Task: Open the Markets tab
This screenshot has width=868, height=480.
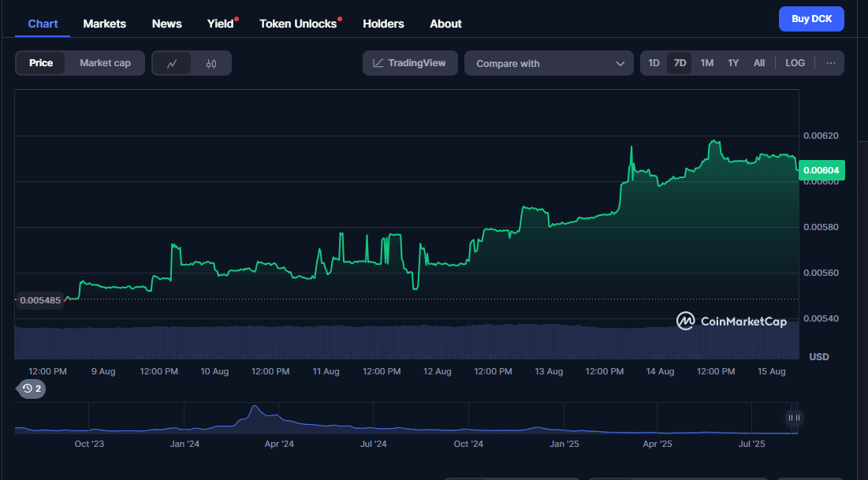Action: click(x=104, y=24)
